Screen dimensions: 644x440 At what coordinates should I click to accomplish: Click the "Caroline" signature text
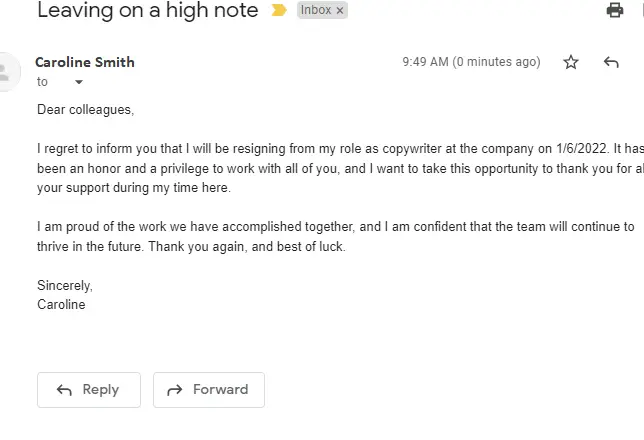click(61, 304)
